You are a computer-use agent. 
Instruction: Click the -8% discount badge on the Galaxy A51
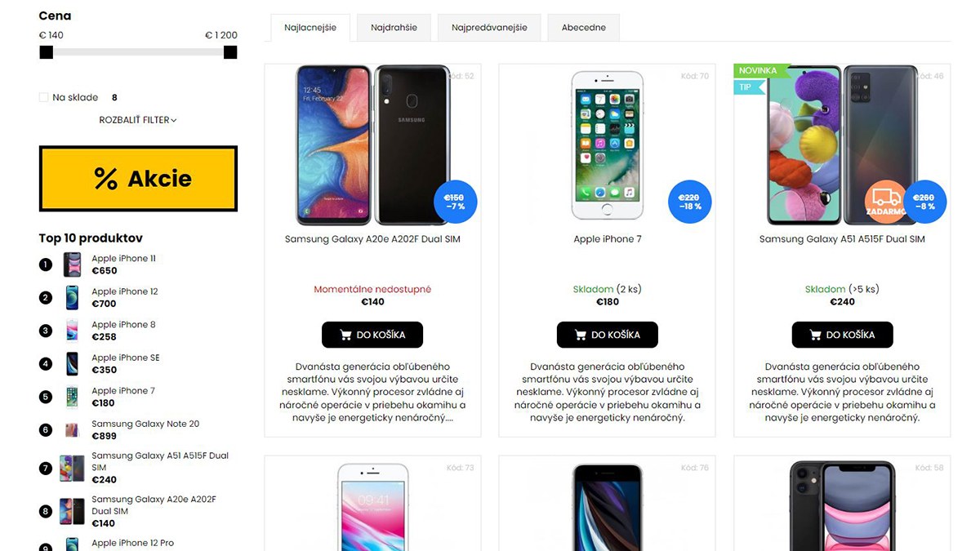[924, 202]
